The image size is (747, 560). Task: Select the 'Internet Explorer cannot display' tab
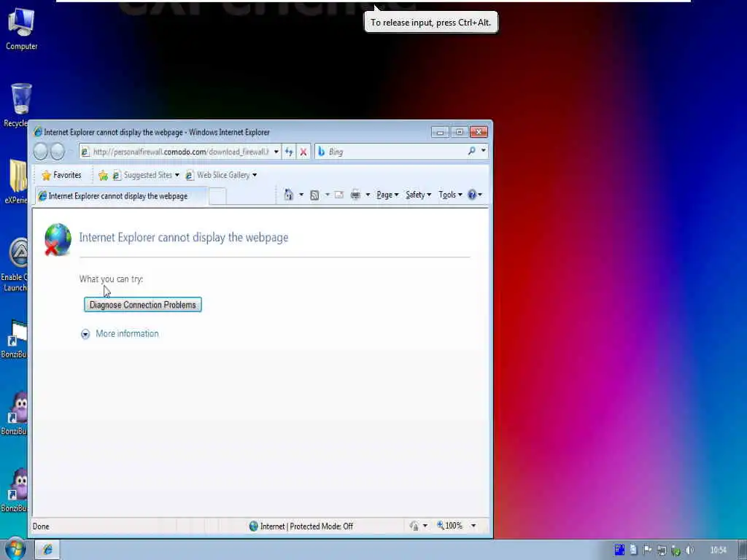(x=121, y=196)
